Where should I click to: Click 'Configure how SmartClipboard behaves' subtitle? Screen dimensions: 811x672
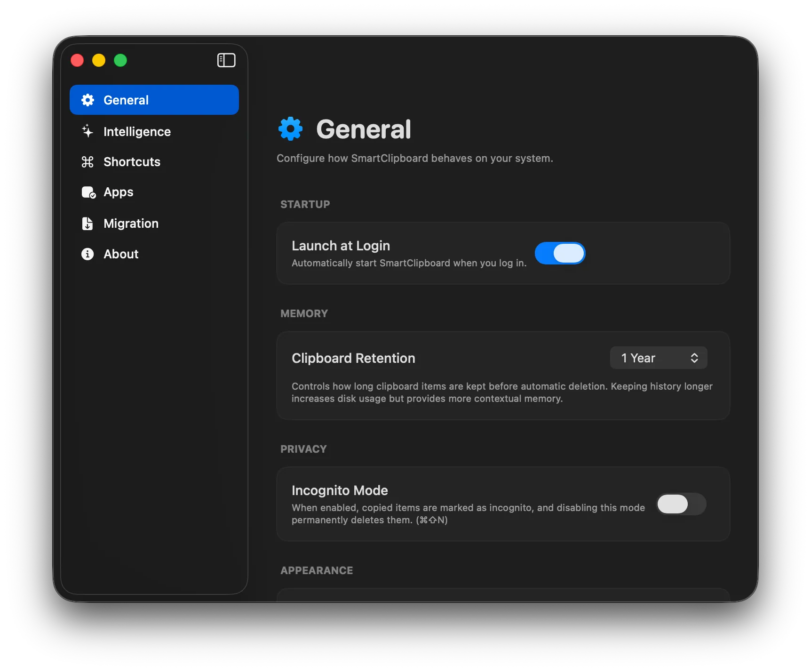click(x=415, y=159)
